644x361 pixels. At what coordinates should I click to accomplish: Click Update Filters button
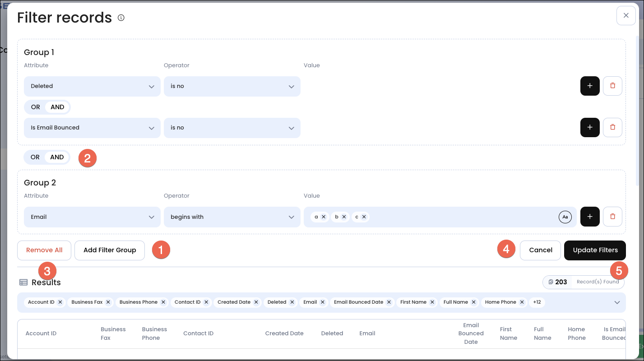tap(595, 250)
